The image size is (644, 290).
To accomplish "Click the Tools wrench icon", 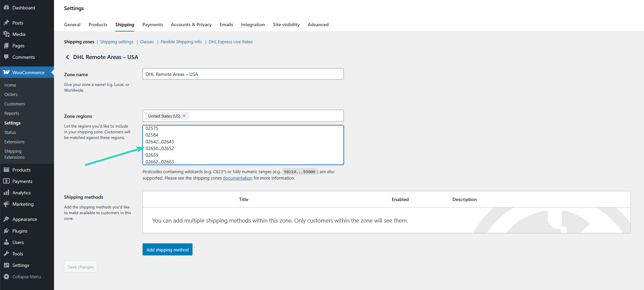I will click(6, 253).
